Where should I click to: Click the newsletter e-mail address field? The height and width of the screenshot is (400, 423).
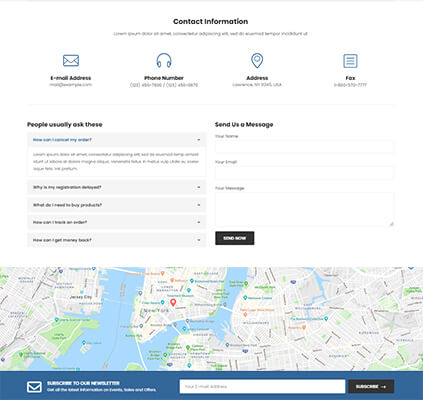263,387
